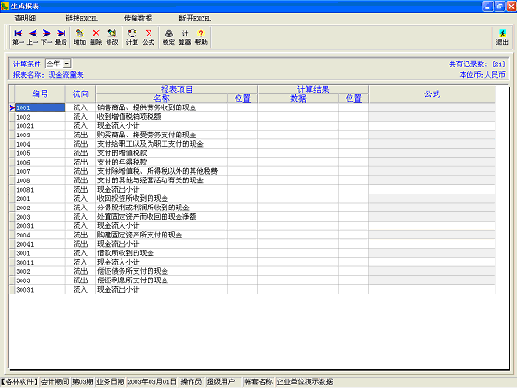Screen dimensions: 517x388
Task: Open the Formula (公式) toolbar icon
Action: [x=148, y=37]
